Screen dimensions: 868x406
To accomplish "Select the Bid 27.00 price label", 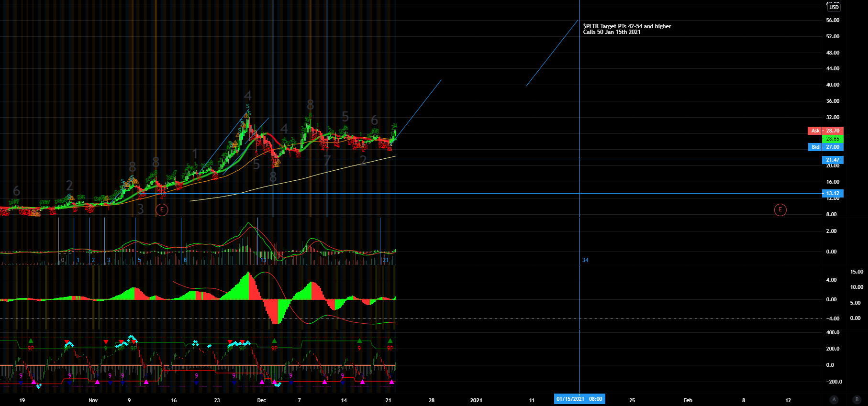I will tap(825, 147).
